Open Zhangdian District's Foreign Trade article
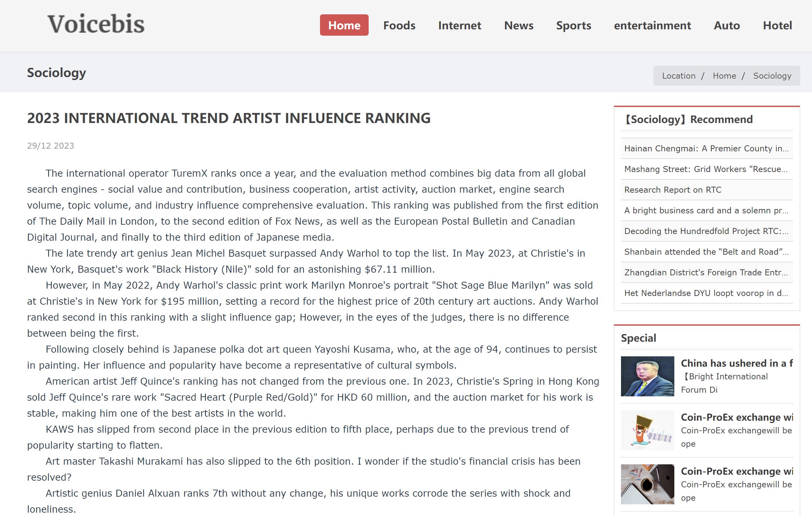Image resolution: width=812 pixels, height=516 pixels. pyautogui.click(x=706, y=272)
